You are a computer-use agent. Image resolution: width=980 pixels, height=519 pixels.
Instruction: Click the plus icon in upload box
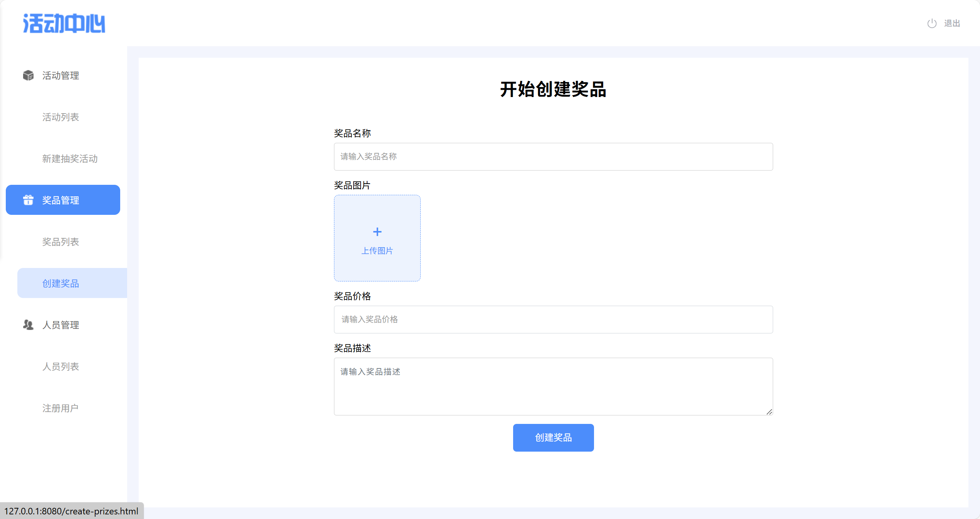pos(377,232)
